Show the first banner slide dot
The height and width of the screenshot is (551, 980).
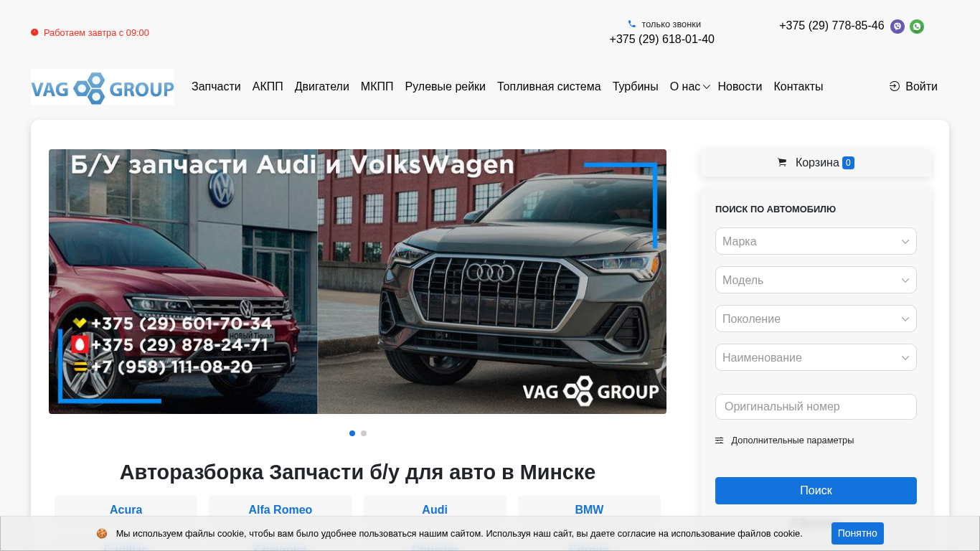pos(352,433)
